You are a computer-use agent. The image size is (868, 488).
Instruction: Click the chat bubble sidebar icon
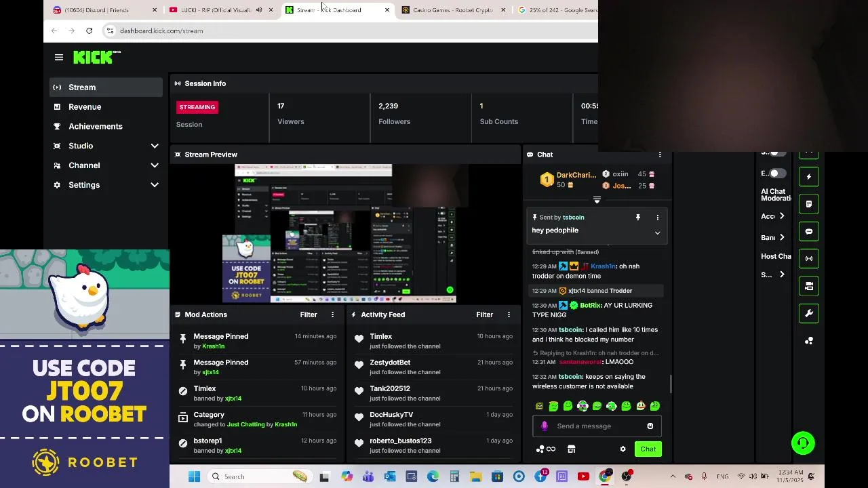(808, 231)
